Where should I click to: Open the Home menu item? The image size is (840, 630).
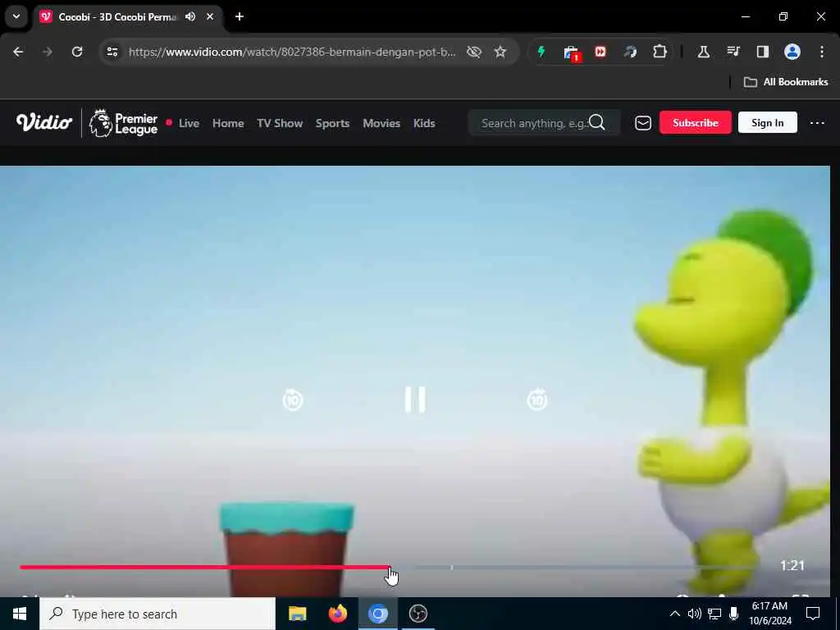228,123
